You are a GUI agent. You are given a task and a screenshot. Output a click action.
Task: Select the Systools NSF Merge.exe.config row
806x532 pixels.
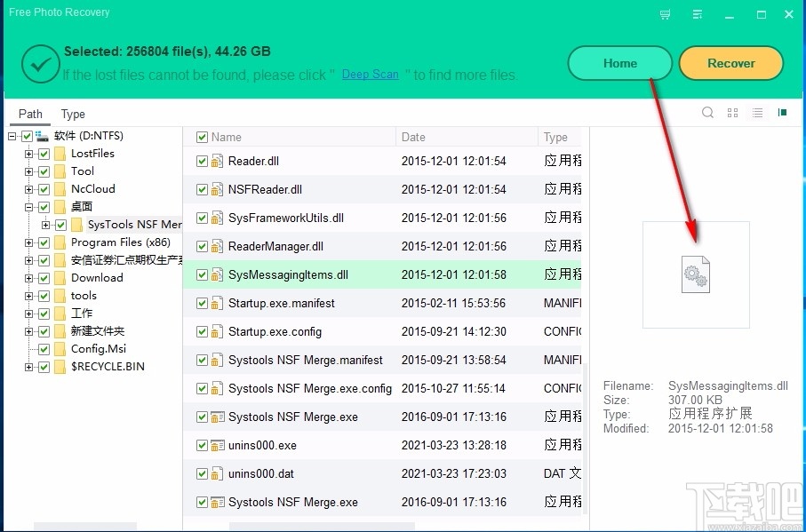(x=382, y=389)
